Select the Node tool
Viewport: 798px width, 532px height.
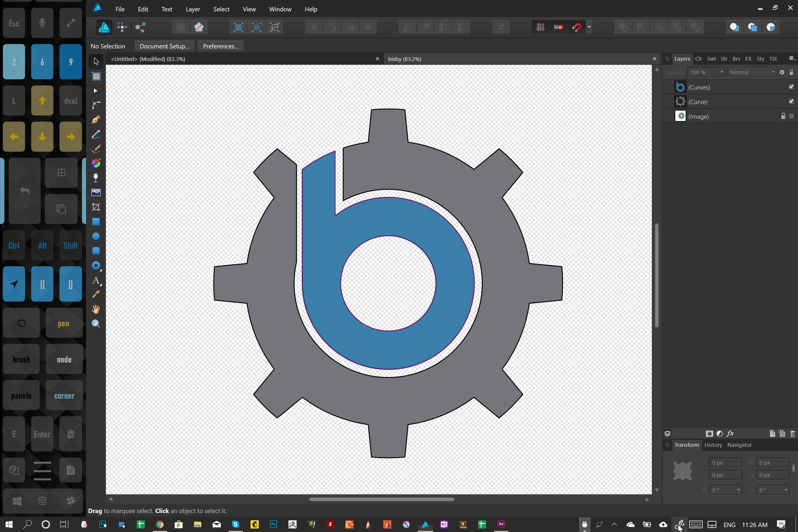(x=96, y=91)
